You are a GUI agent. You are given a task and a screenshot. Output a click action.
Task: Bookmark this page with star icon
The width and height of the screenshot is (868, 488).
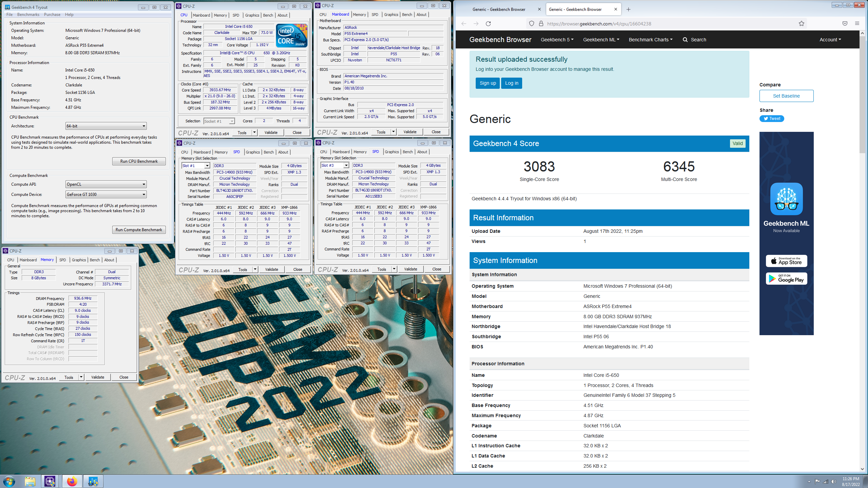pos(801,23)
